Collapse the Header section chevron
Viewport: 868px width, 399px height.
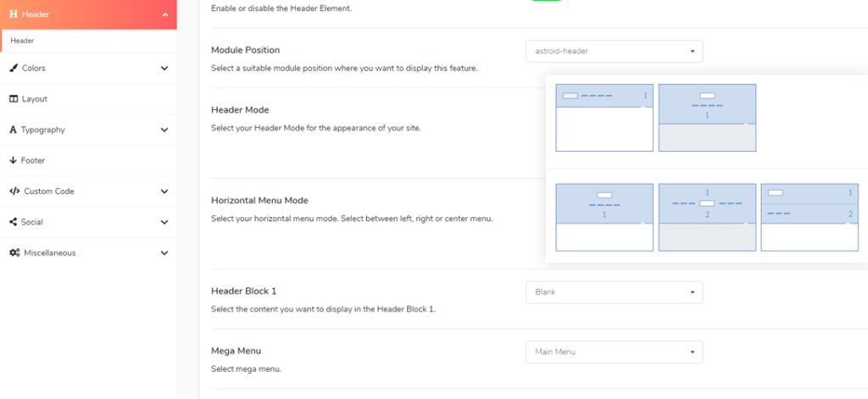coord(165,15)
